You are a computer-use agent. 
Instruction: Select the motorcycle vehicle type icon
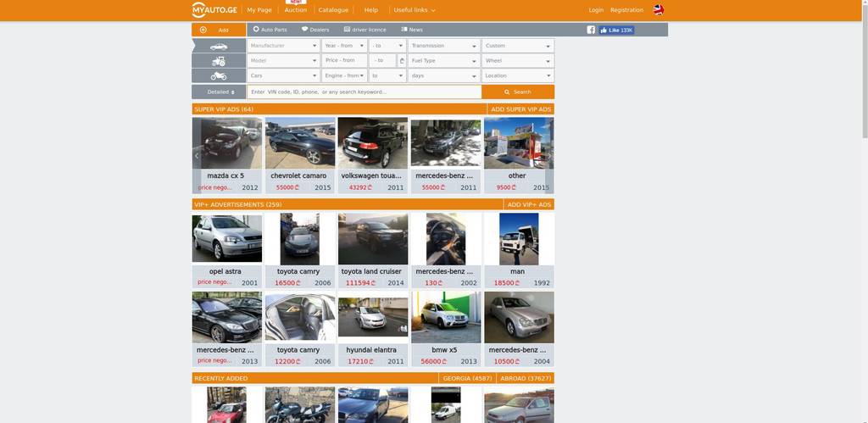[219, 75]
